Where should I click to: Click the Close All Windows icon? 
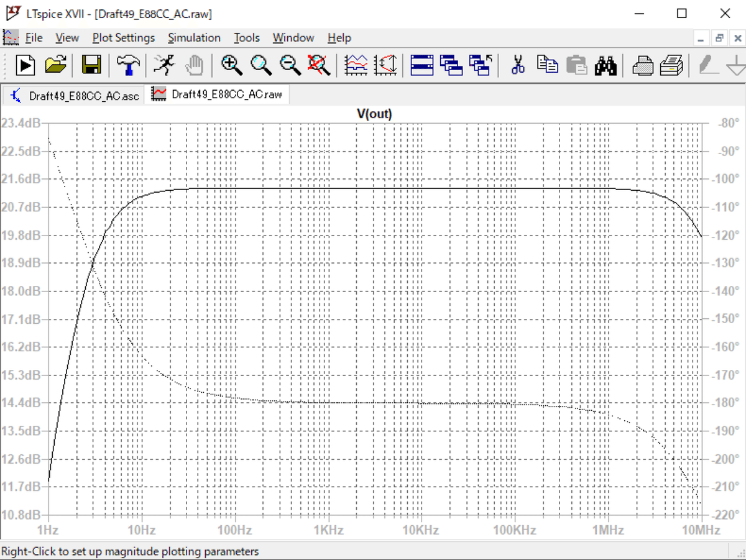click(481, 65)
